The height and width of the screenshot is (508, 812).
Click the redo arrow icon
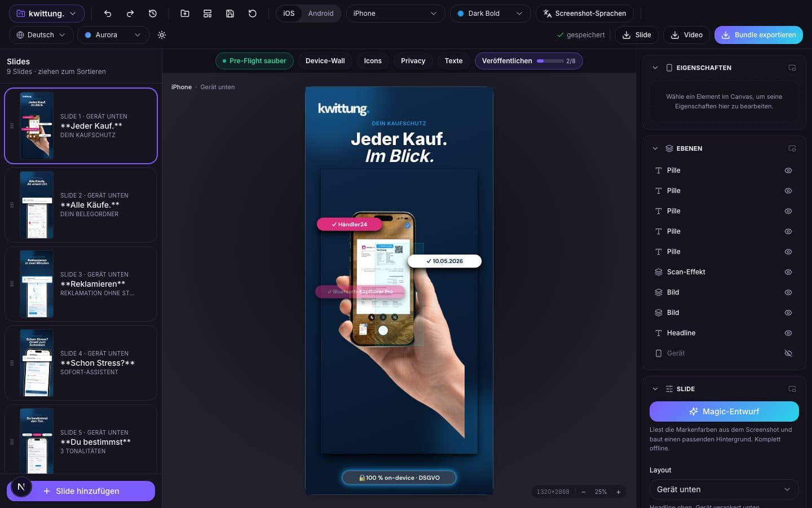(x=130, y=14)
